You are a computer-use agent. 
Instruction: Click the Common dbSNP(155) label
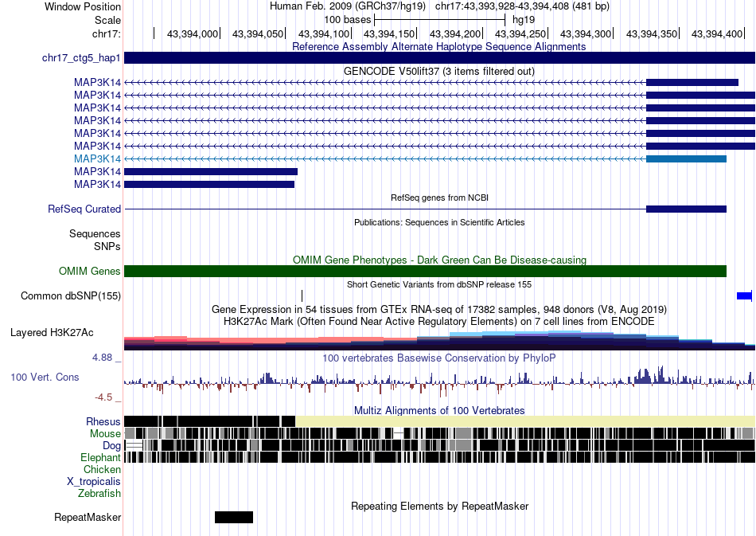pyautogui.click(x=71, y=295)
